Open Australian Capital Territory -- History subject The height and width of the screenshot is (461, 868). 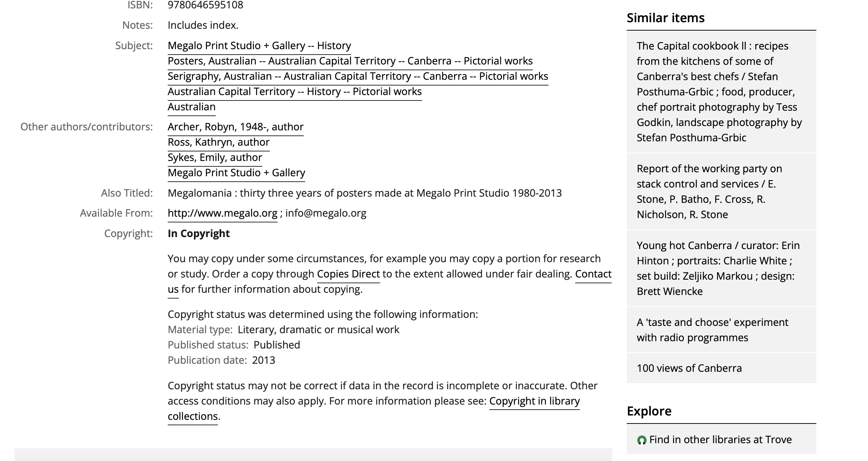(x=295, y=91)
